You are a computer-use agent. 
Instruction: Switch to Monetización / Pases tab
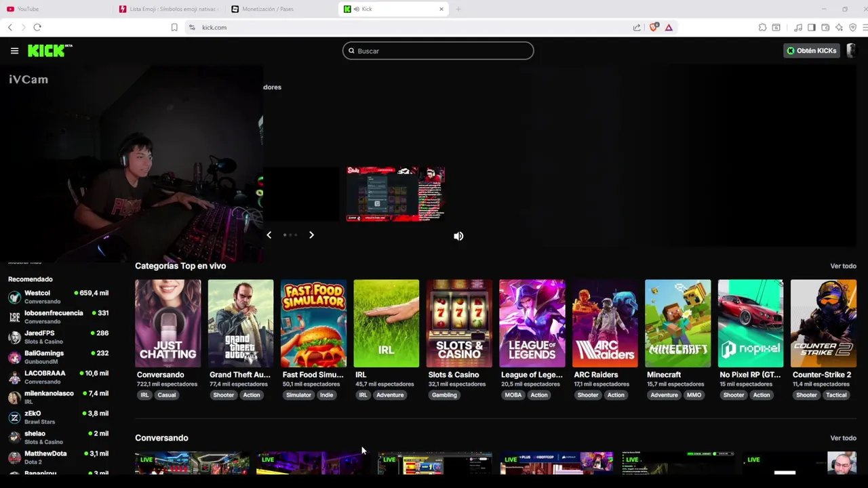tap(281, 9)
